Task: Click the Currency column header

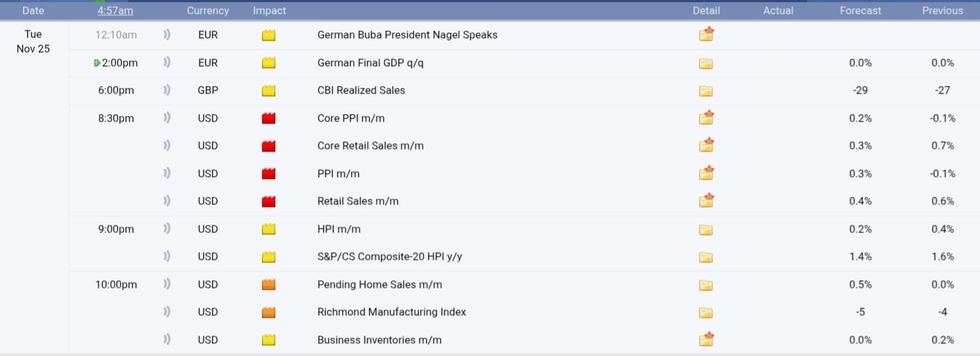Action: 208,11
